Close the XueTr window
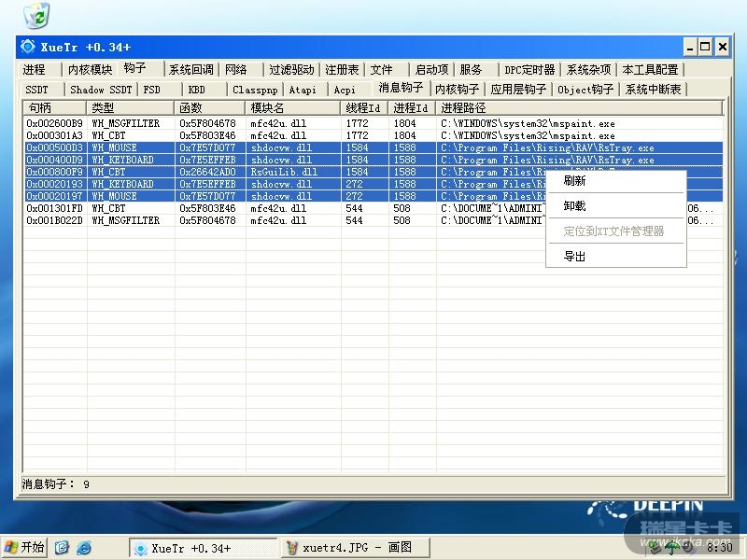747x560 pixels. pos(723,47)
